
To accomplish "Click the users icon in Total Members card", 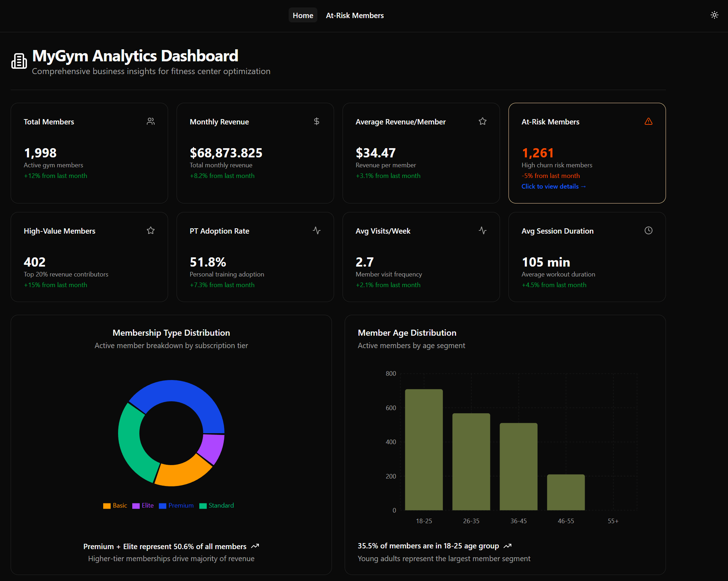I will (151, 121).
